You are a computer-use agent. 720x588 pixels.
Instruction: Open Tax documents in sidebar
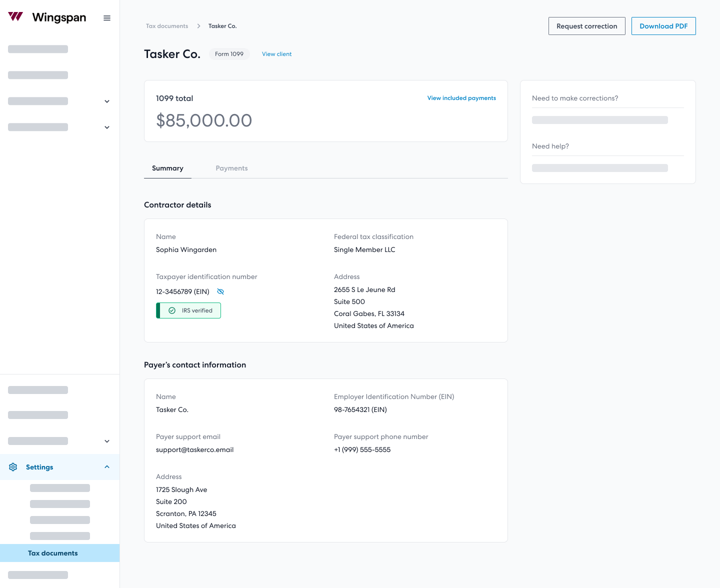point(60,553)
